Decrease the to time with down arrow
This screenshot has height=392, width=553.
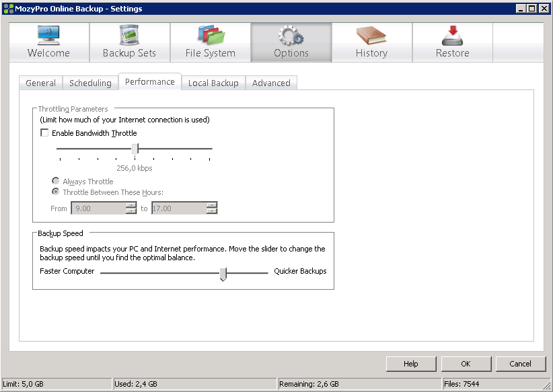212,211
